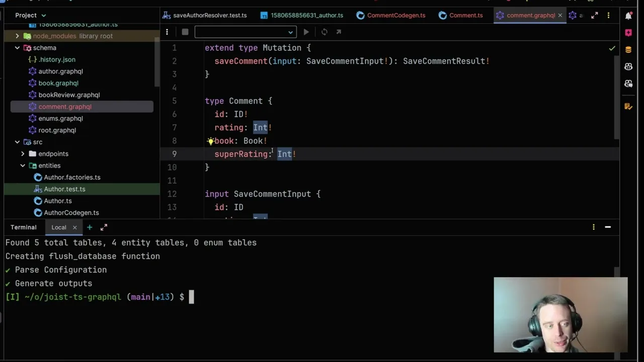Open root.graphql in project tree
This screenshot has width=644, height=362.
tap(57, 130)
